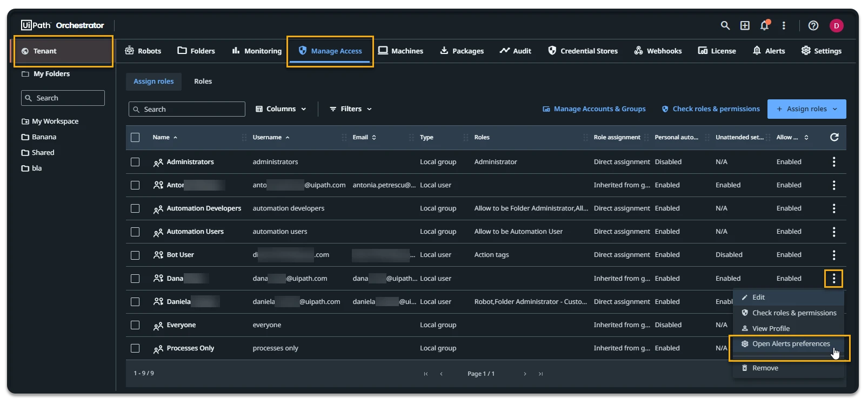Toggle the select-all checkbox in table header

point(135,137)
